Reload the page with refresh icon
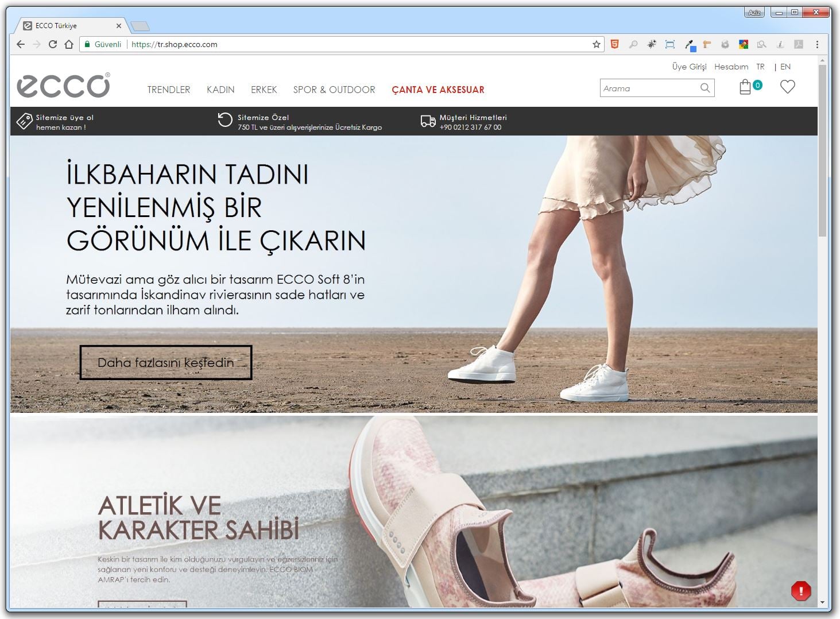Image resolution: width=840 pixels, height=619 pixels. click(x=53, y=44)
